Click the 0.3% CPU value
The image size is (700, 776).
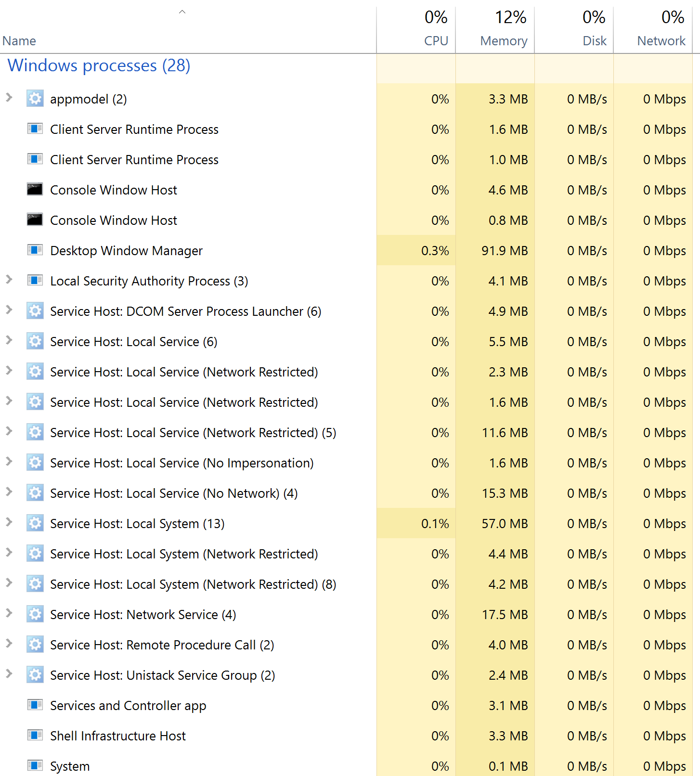click(435, 251)
